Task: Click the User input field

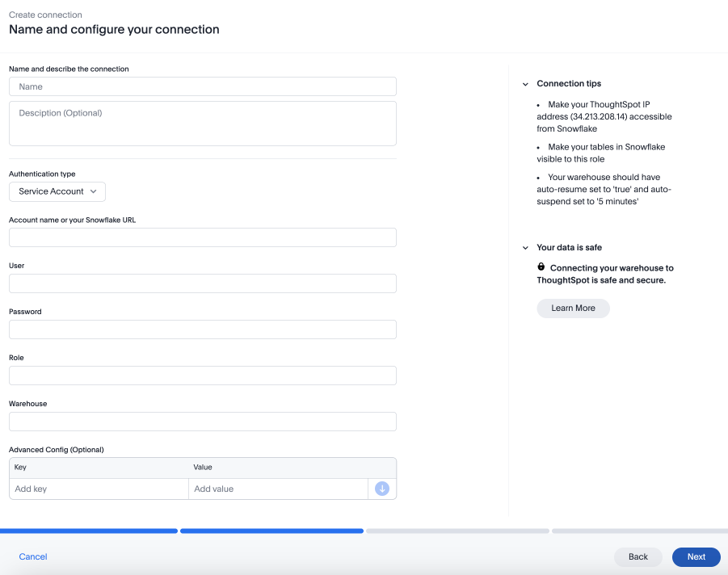Action: tap(202, 283)
